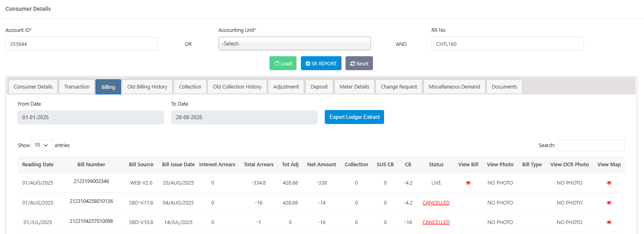644x234 pixels.
Task: Open View Map eye icon for bill 2123104258010136
Action: (609, 203)
